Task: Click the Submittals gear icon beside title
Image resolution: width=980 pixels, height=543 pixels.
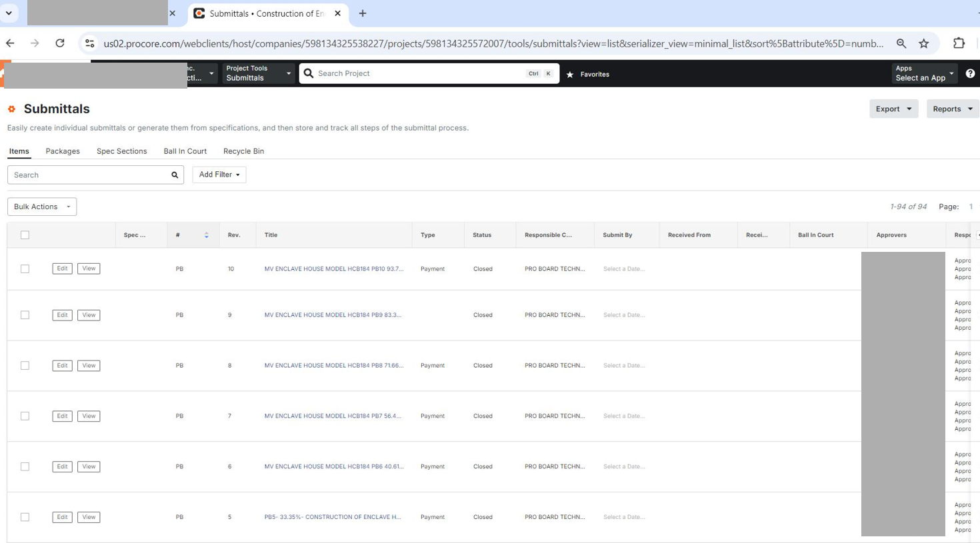Action: pyautogui.click(x=11, y=109)
